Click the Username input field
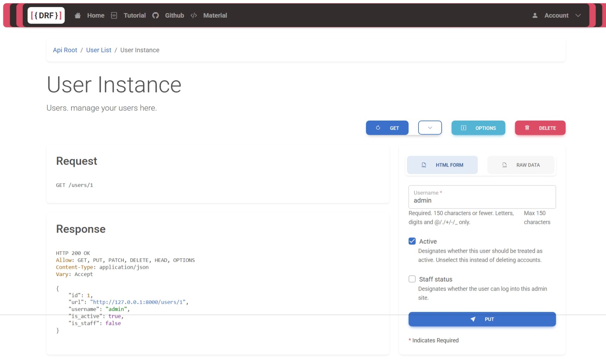The width and height of the screenshot is (606, 364). 482,200
